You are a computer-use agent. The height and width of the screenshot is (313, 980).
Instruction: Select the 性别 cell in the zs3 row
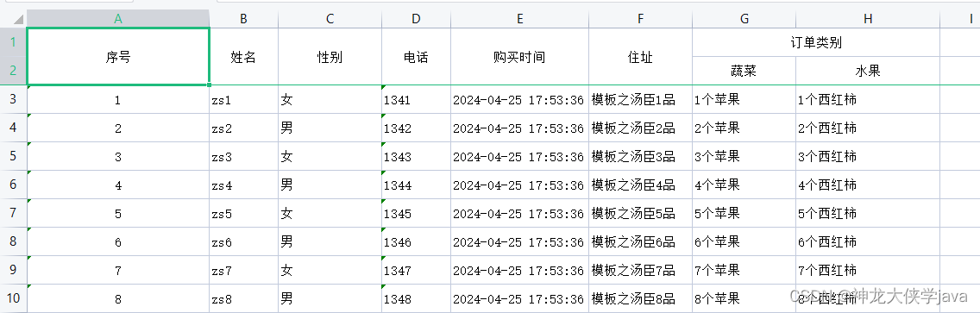(330, 156)
